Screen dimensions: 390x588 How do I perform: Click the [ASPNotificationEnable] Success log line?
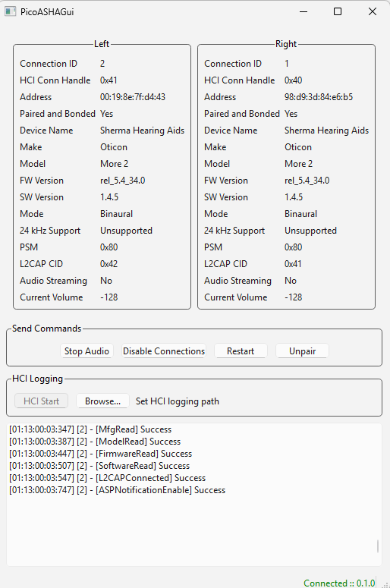coord(117,490)
